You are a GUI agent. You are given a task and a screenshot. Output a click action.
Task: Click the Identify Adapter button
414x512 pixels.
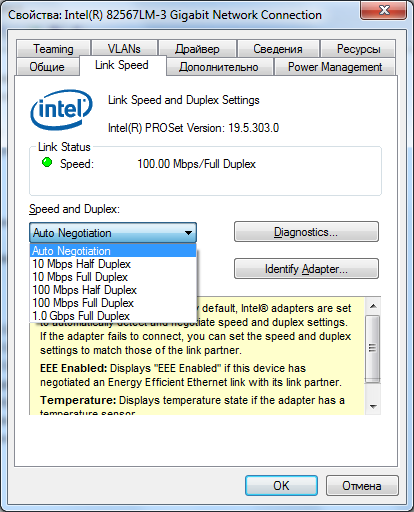[306, 268]
